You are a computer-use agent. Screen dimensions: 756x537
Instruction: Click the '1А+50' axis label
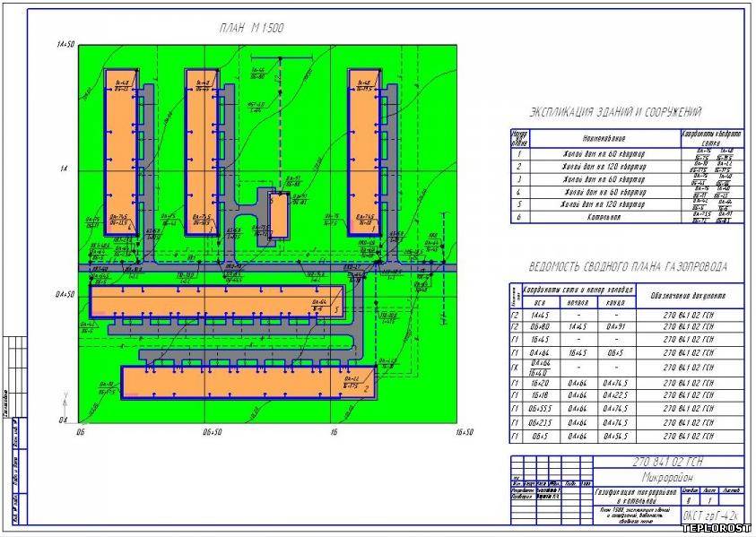click(x=65, y=45)
